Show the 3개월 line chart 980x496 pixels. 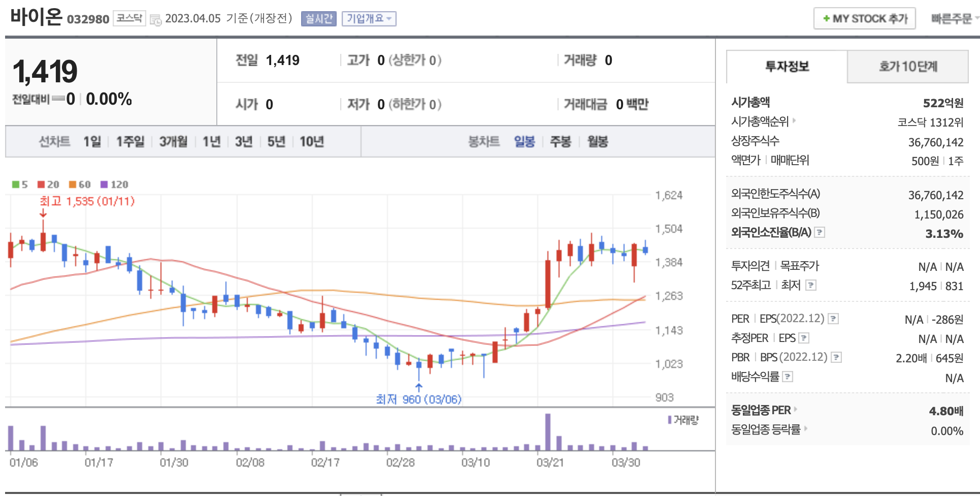(x=173, y=142)
